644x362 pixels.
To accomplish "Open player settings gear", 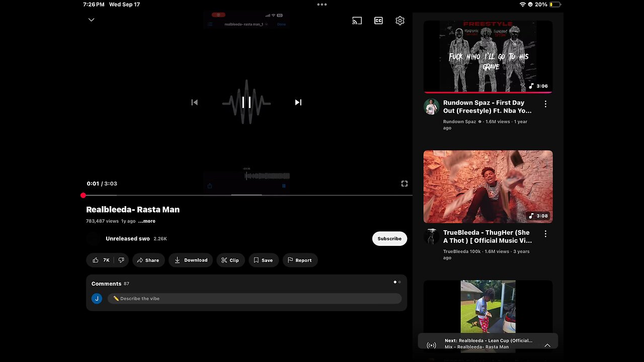I will coord(400,21).
